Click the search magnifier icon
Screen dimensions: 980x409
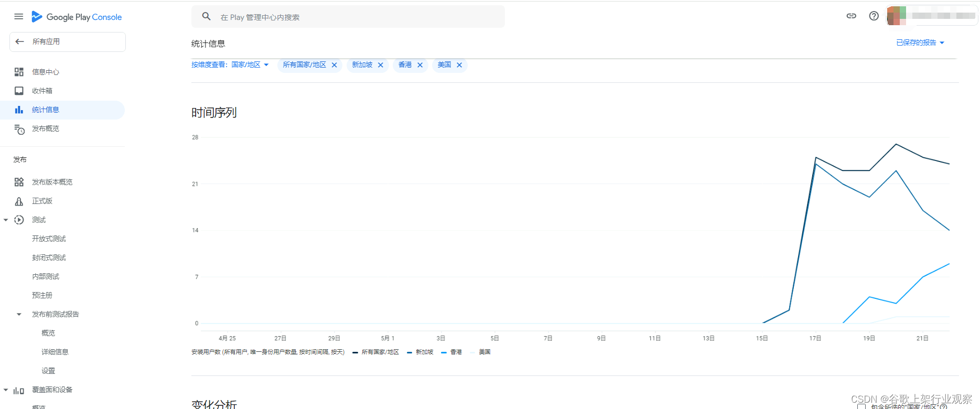pos(207,17)
